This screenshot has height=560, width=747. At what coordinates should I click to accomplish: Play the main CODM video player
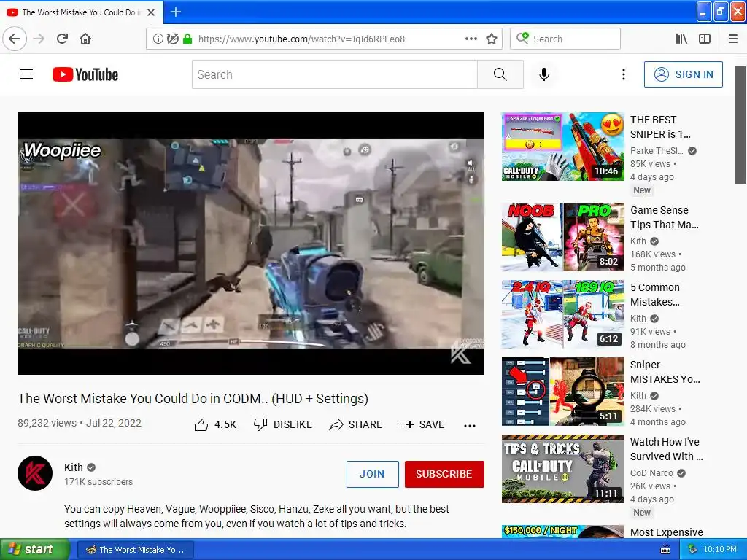point(251,244)
